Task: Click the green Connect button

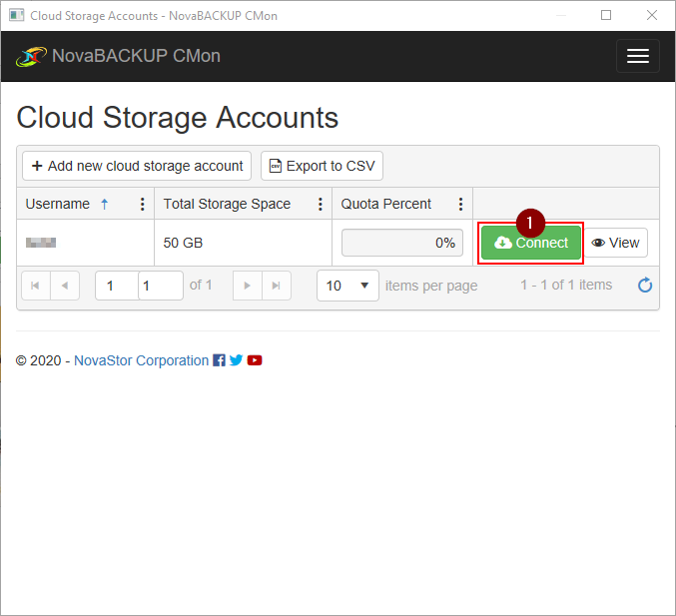Action: coord(530,243)
